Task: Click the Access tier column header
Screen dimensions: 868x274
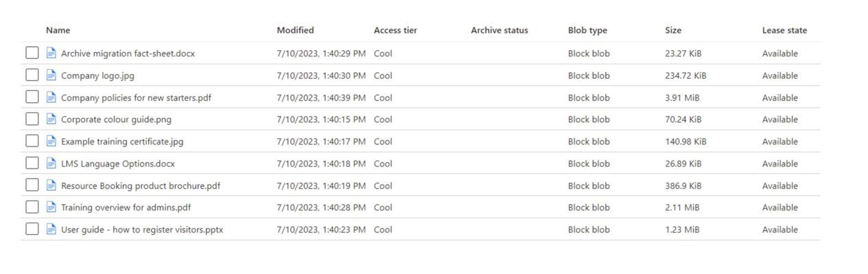Action: pyautogui.click(x=395, y=30)
